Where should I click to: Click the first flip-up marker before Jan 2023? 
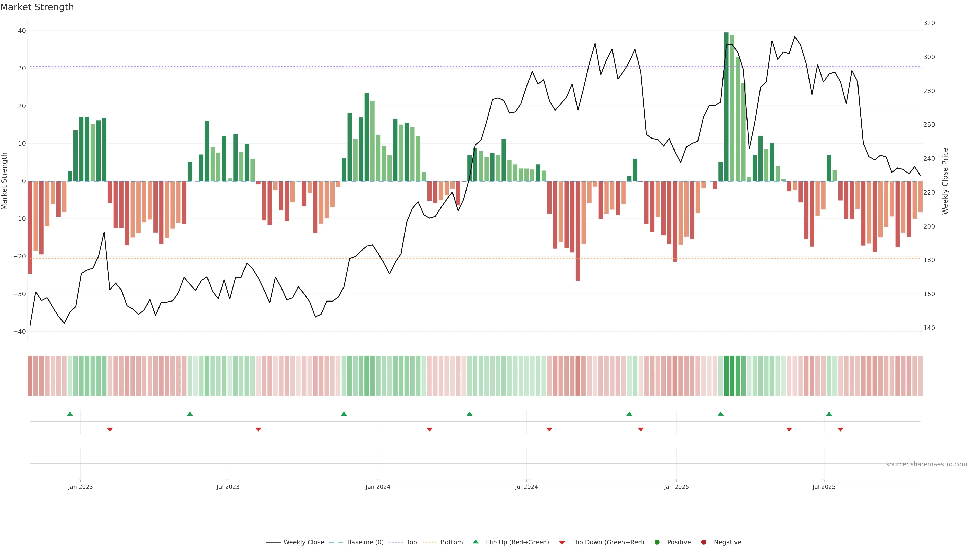[70, 414]
